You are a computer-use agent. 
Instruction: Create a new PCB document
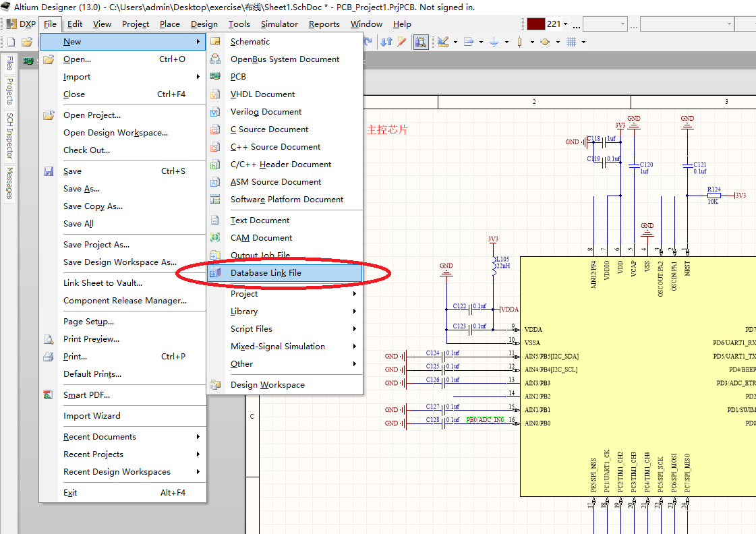239,76
